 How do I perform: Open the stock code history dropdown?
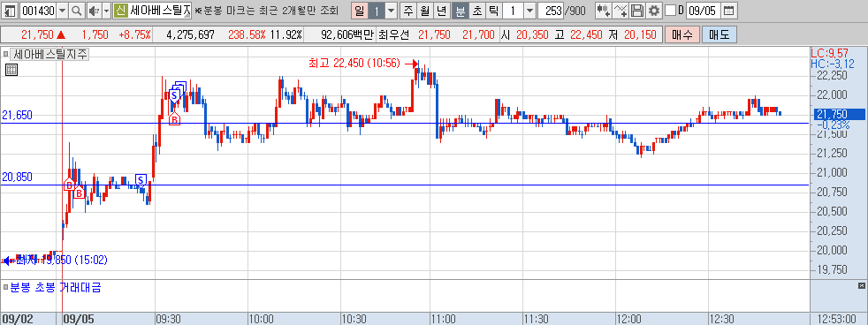click(x=62, y=10)
